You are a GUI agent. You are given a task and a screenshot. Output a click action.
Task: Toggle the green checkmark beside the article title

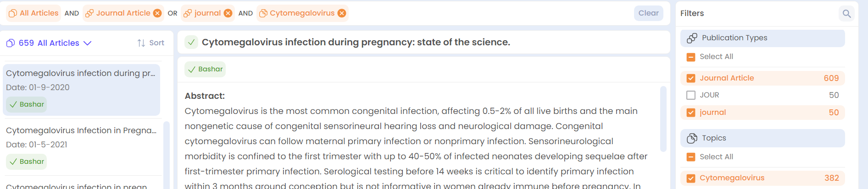tap(191, 42)
